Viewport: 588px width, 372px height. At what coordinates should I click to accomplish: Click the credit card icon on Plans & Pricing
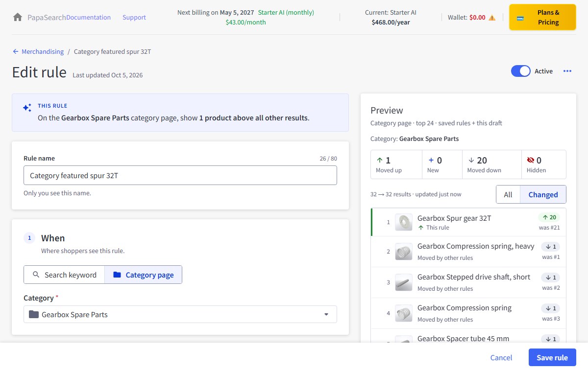[x=520, y=18]
